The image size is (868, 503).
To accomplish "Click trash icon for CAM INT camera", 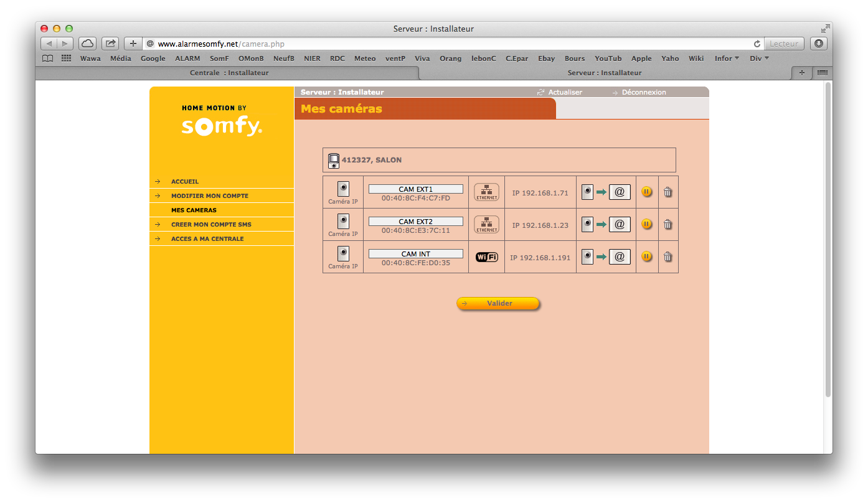I will point(668,256).
